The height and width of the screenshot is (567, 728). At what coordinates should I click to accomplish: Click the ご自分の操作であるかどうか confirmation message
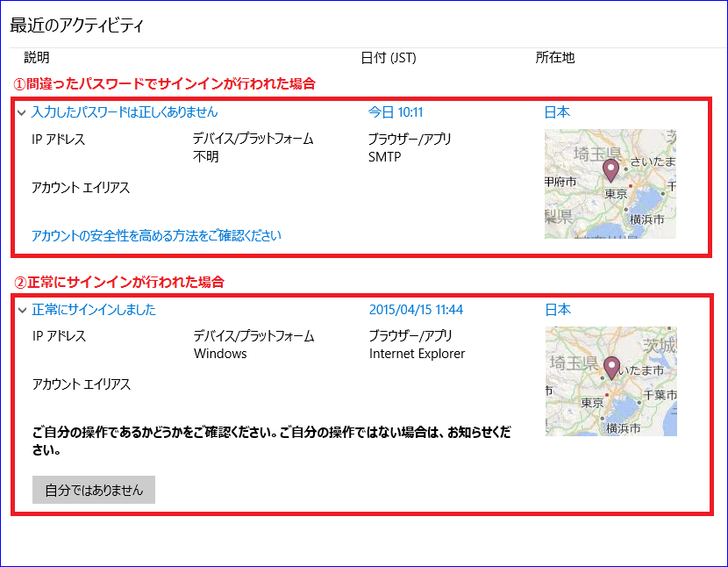pos(272,441)
